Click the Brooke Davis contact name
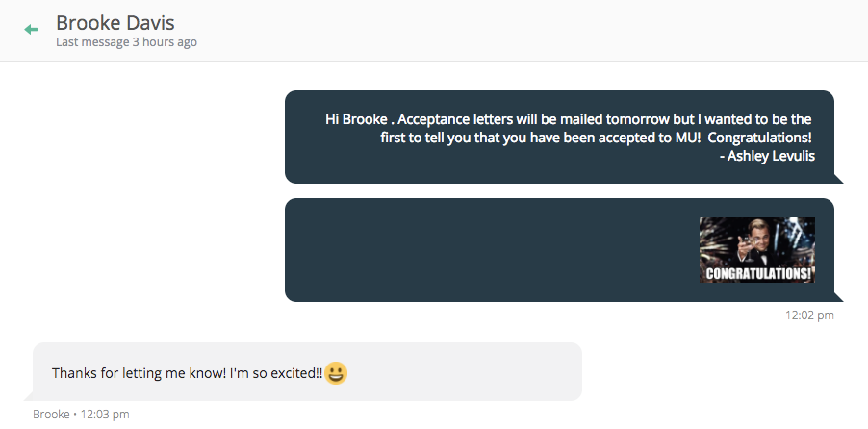Viewport: 868px width, 429px height. click(115, 22)
